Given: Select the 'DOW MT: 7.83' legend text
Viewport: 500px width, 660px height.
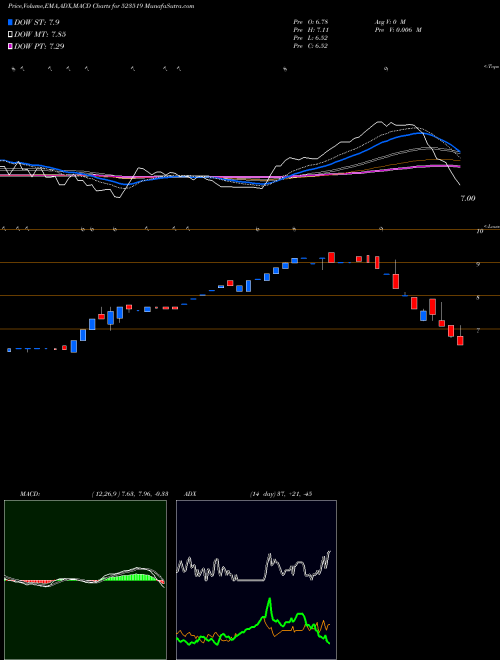Looking at the screenshot, I should point(40,34).
